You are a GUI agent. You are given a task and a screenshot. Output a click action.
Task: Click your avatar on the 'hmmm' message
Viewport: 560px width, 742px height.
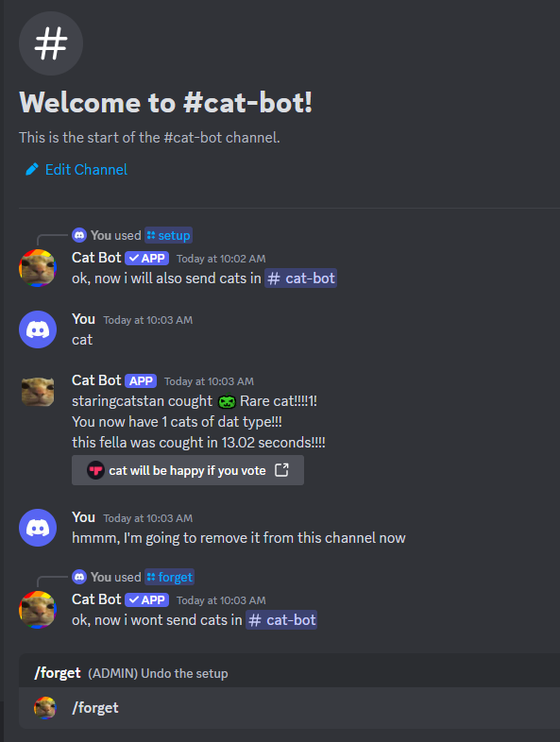click(38, 528)
